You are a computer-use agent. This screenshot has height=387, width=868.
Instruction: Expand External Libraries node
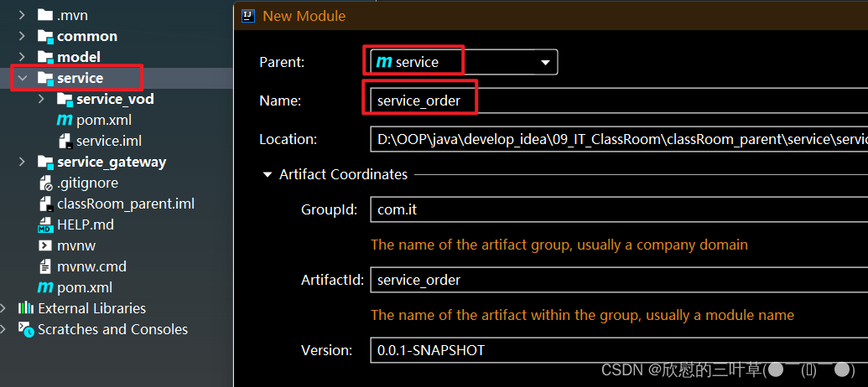tap(4, 308)
